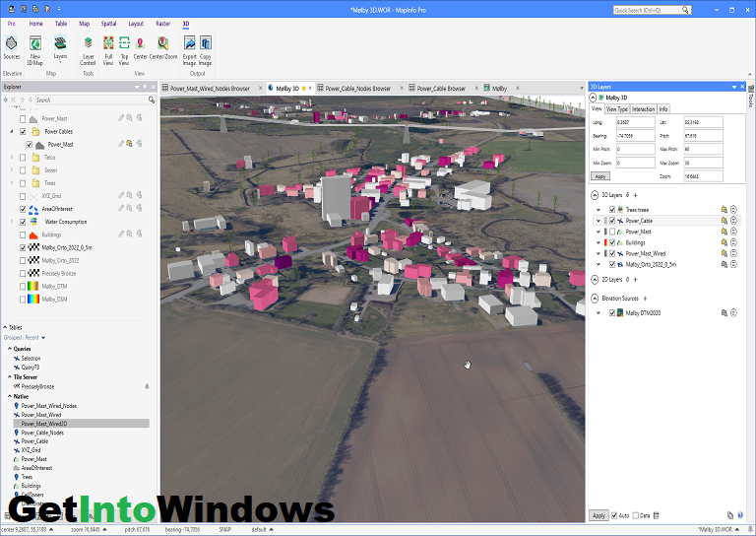The image size is (756, 536).
Task: Click the Explorer search magnifier icon
Action: 152,100
